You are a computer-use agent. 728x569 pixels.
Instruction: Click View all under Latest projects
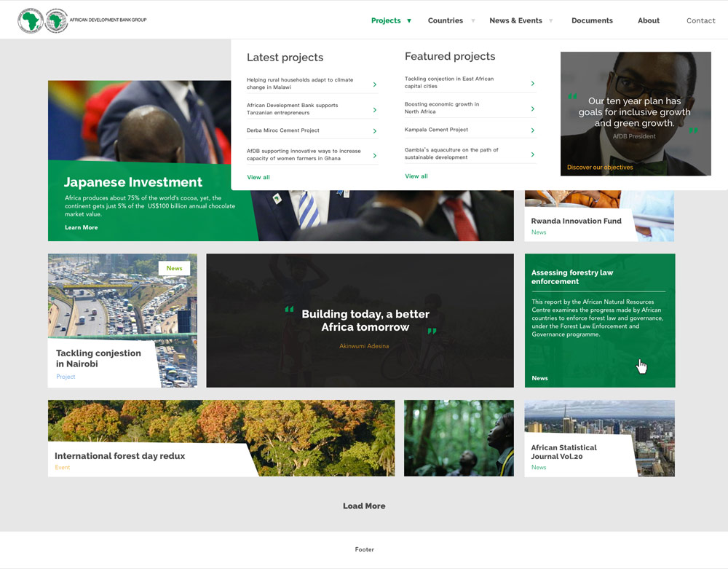click(258, 178)
